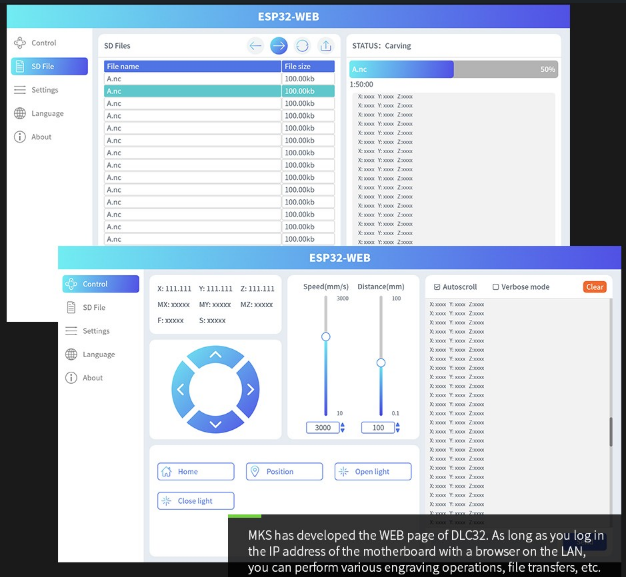Click the Speed slider handle
The image size is (626, 577).
[325, 337]
